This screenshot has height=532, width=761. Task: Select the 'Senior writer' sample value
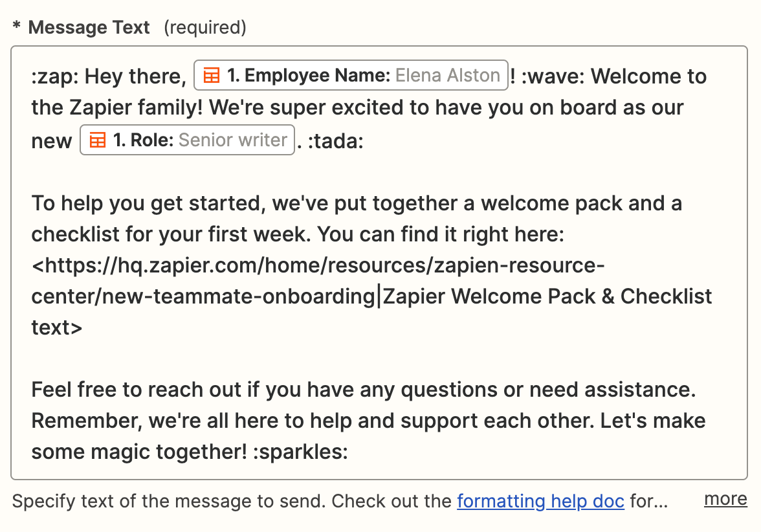pos(233,140)
